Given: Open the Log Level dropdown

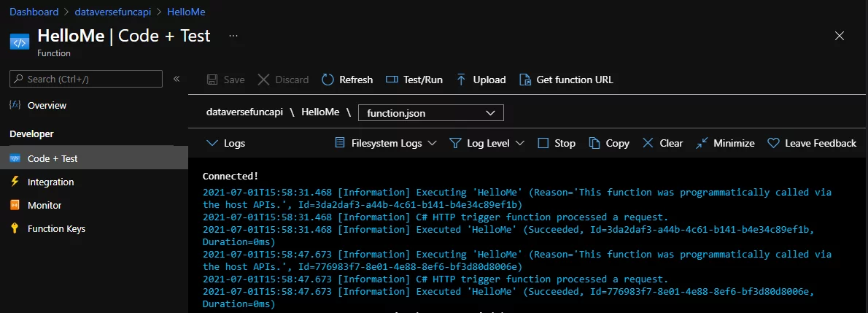Looking at the screenshot, I should (x=487, y=143).
